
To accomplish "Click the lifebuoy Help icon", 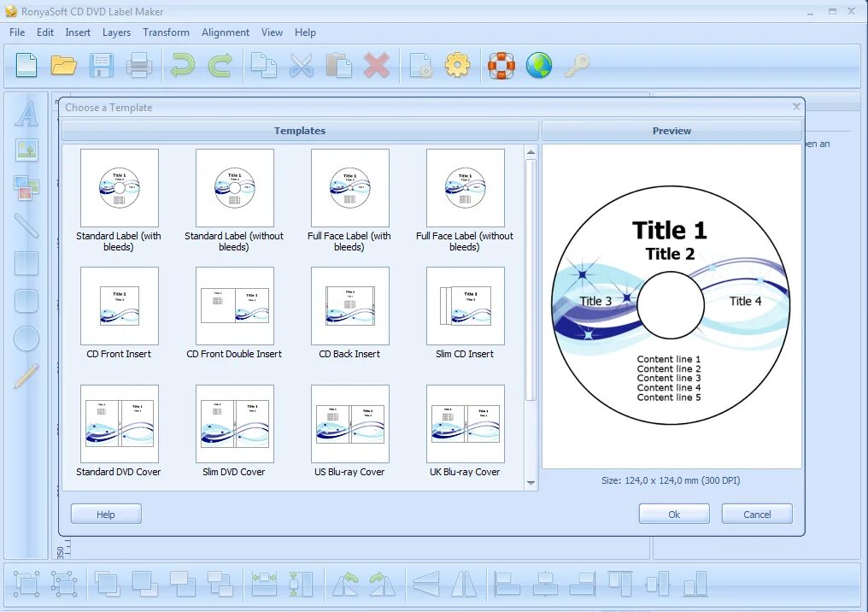I will tap(501, 65).
